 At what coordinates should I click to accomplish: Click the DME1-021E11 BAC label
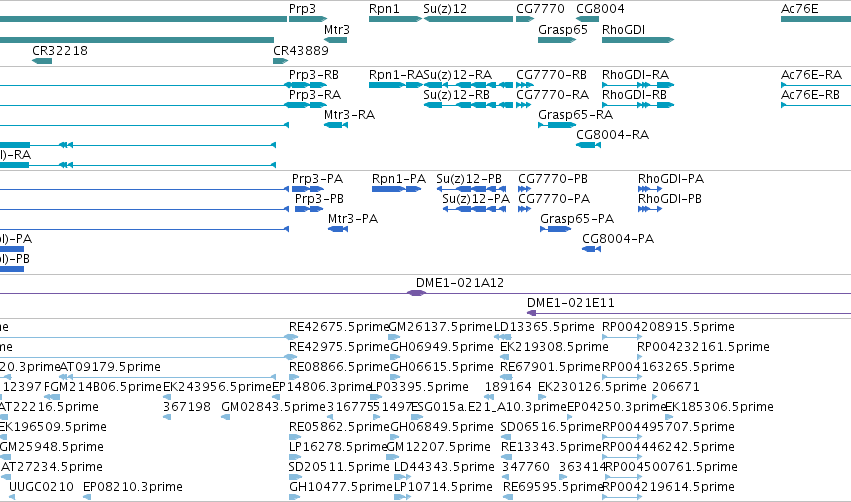pyautogui.click(x=571, y=303)
